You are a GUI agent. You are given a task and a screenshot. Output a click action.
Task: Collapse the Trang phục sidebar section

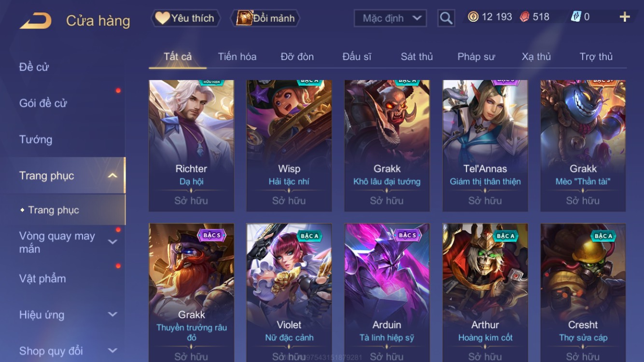112,176
